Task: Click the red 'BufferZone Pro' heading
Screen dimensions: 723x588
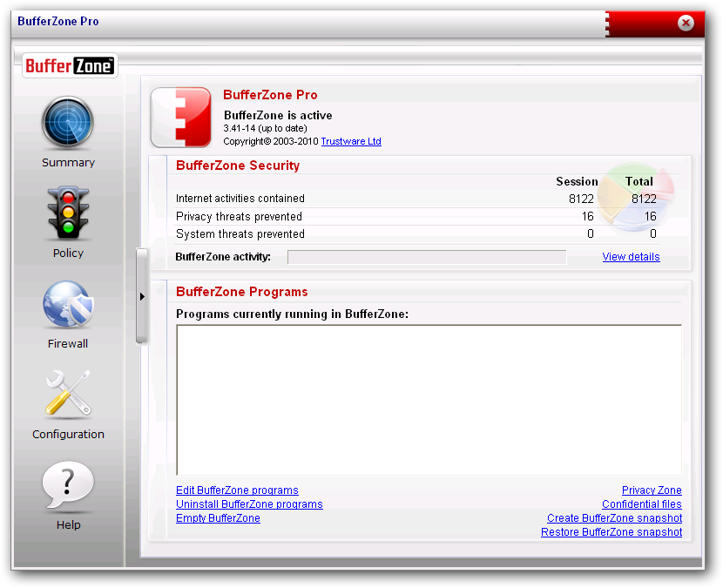Action: (270, 95)
